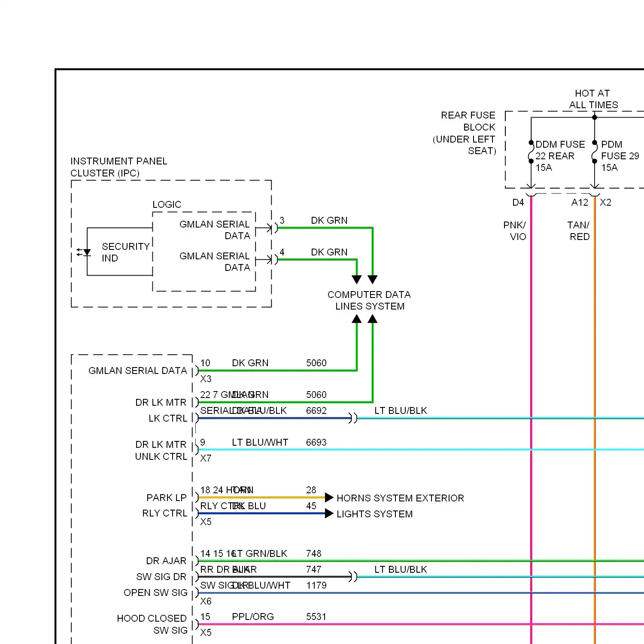Viewport: 644px width, 644px height.
Task: Click the DDM FUSE 22 REAR 15A label
Action: pos(560,156)
